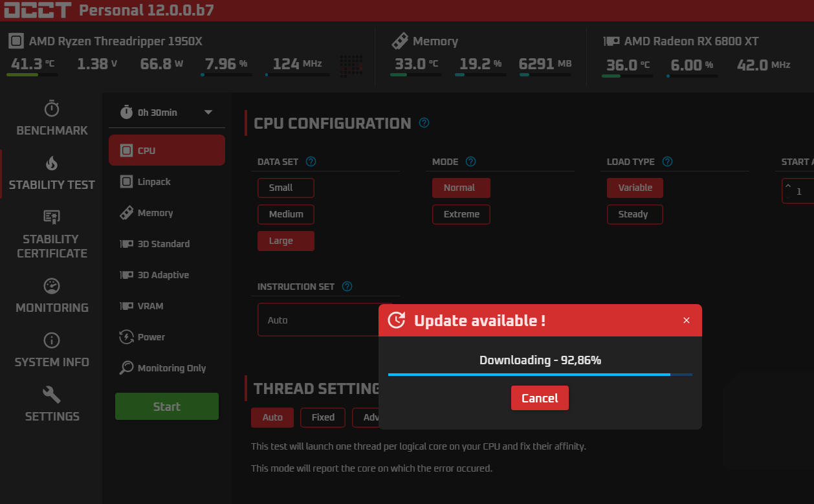814x504 pixels.
Task: Open the Benchmark section
Action: click(52, 118)
